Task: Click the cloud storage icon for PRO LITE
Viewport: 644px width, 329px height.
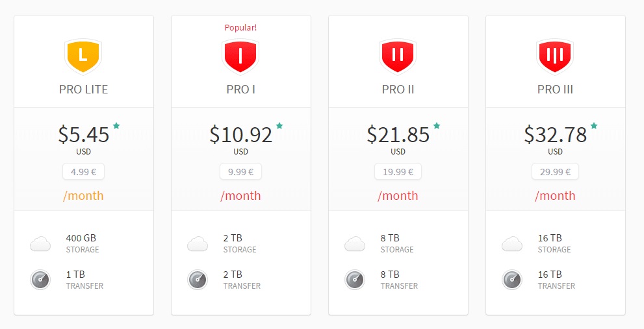Action: pyautogui.click(x=40, y=244)
